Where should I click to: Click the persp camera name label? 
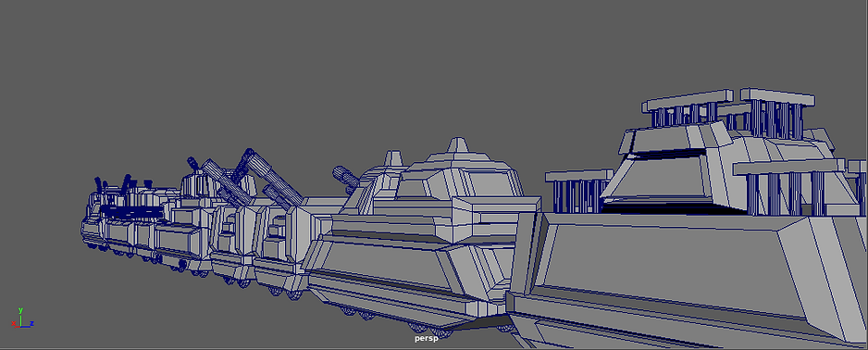(427, 338)
